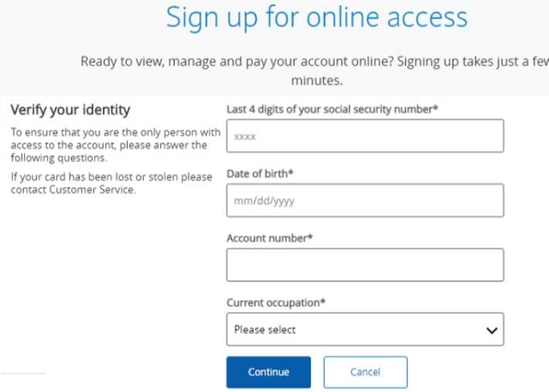Click the 'Verify your identity' heading
549x392 pixels.
[x=70, y=111]
